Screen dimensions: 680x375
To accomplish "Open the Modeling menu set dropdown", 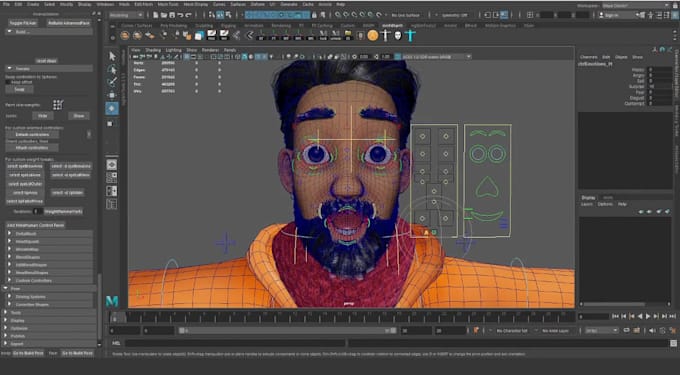I will [126, 15].
